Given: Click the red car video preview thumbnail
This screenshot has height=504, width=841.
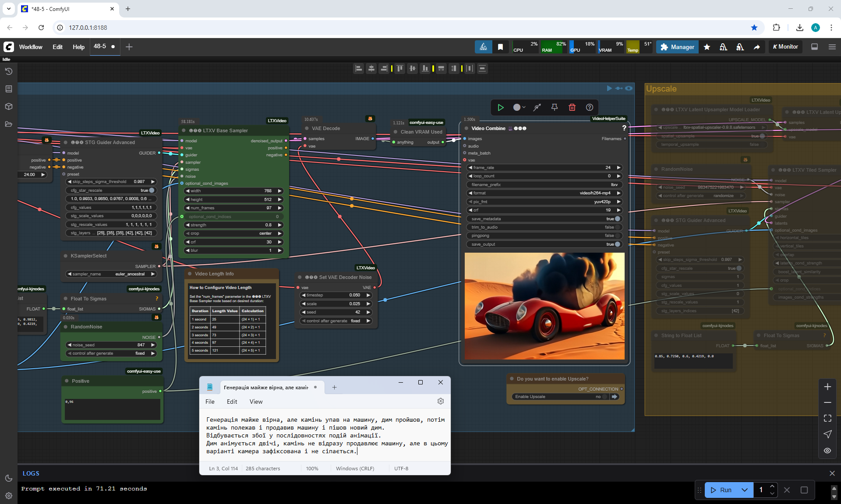Looking at the screenshot, I should click(x=544, y=306).
